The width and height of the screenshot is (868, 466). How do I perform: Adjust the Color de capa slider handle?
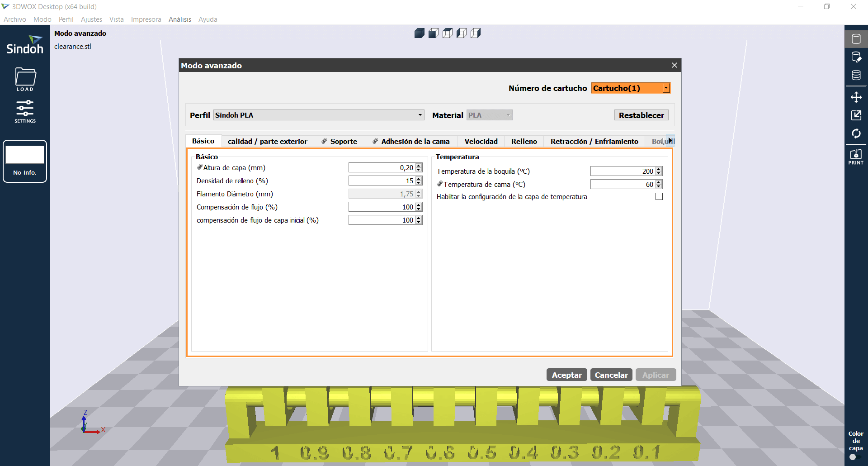[x=853, y=457]
